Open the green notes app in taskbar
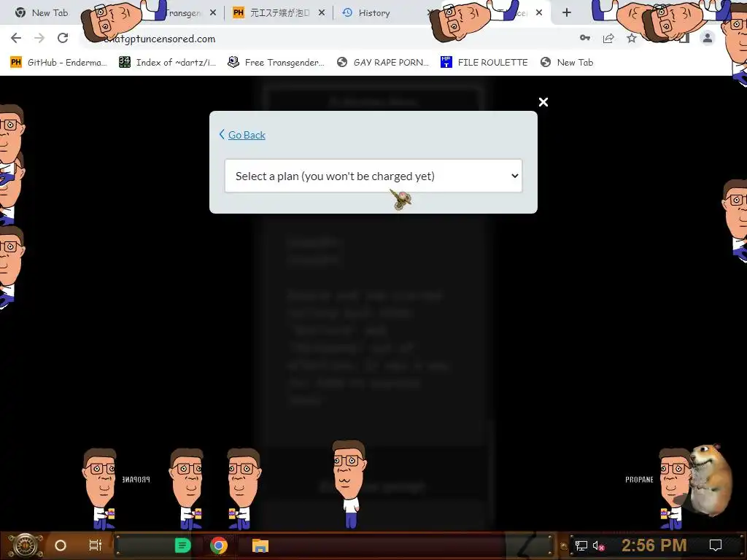Screen dimensions: 747x560 pyautogui.click(x=183, y=545)
